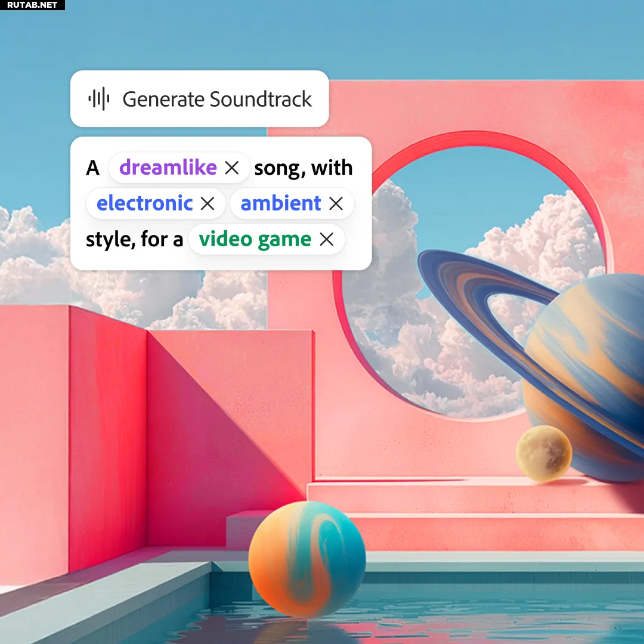Select the purple dreamlike mood word
The image size is (644, 644).
(x=168, y=168)
